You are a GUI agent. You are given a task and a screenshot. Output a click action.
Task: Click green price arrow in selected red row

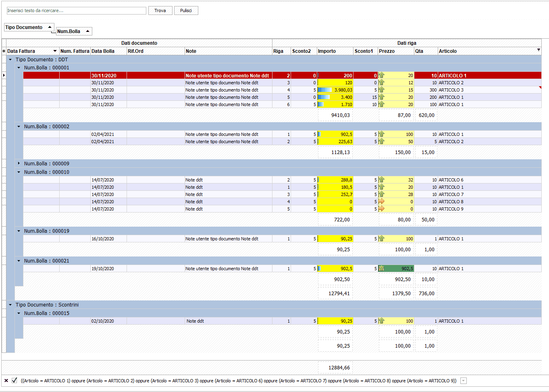click(x=382, y=75)
